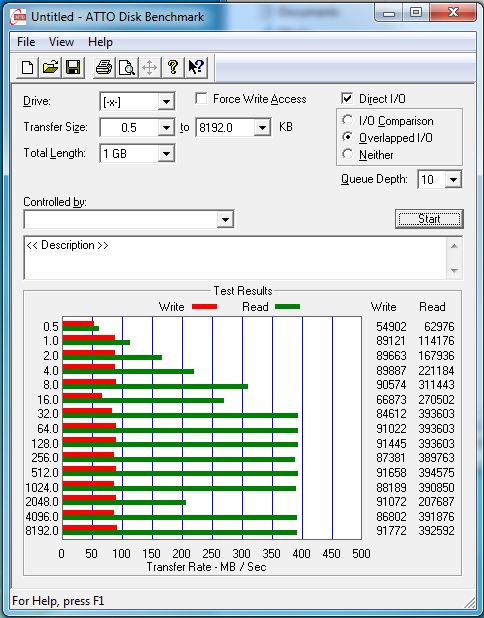
Task: Click the New document toolbar icon
Action: [27, 67]
